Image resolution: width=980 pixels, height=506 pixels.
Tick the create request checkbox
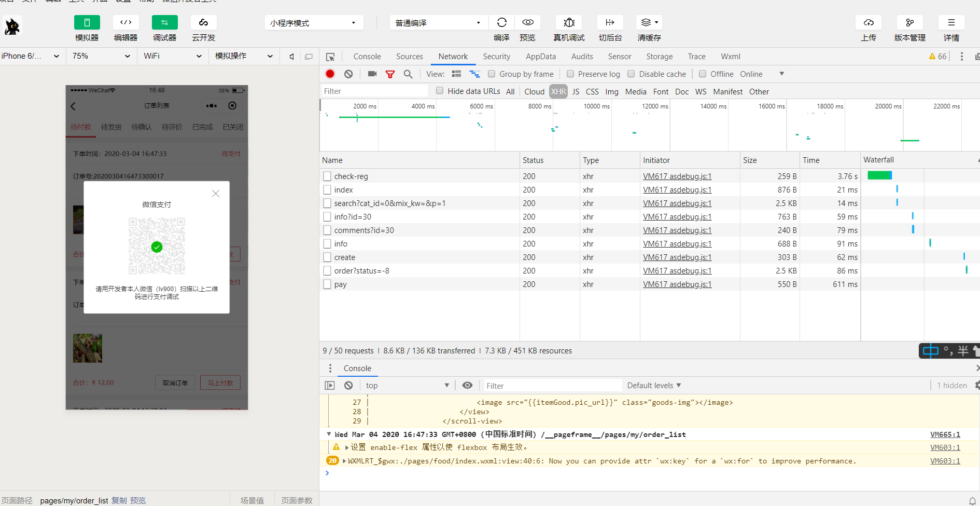point(327,257)
